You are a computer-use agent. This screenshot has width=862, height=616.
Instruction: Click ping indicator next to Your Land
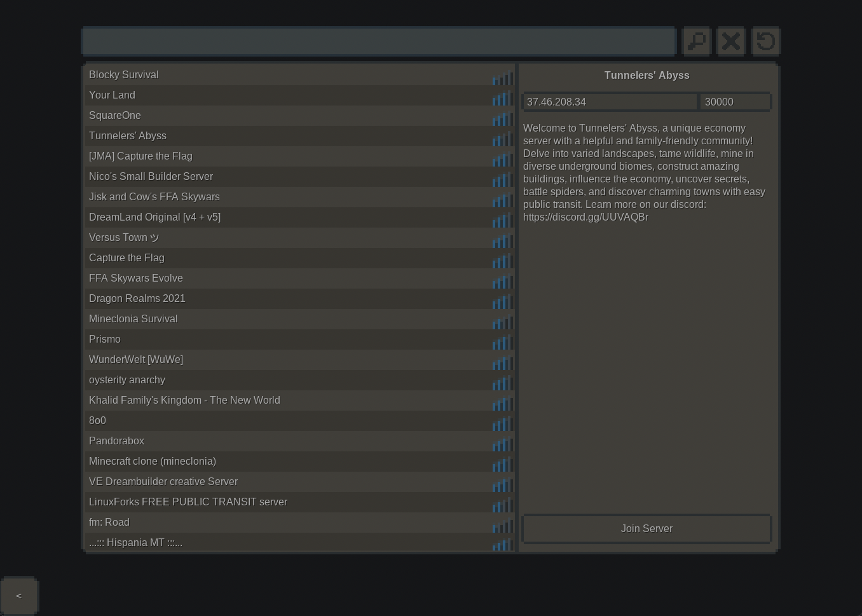(x=502, y=99)
